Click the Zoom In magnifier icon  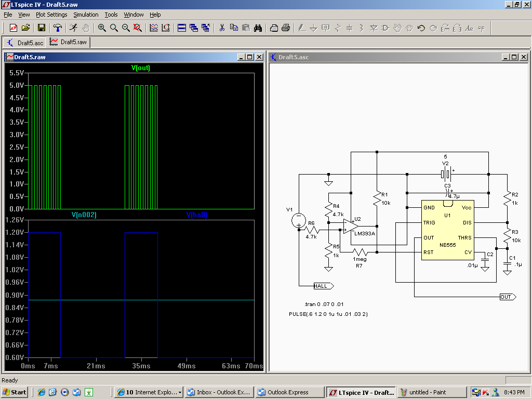(102, 28)
